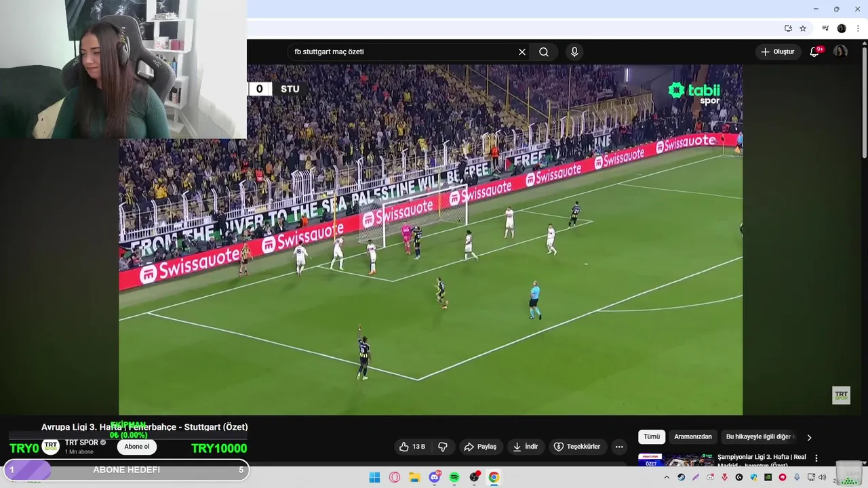Dislike the video
Viewport: 868px width, 488px height.
(x=443, y=447)
